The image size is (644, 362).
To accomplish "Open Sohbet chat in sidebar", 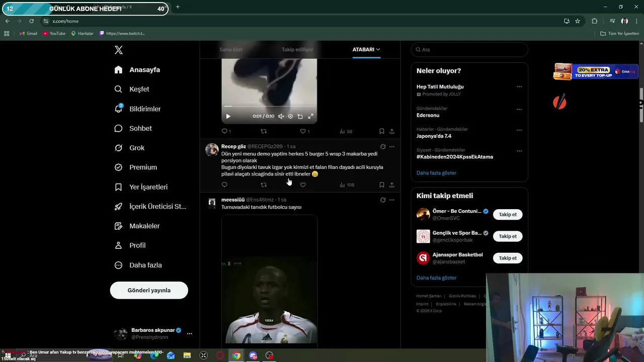I will [x=133, y=128].
